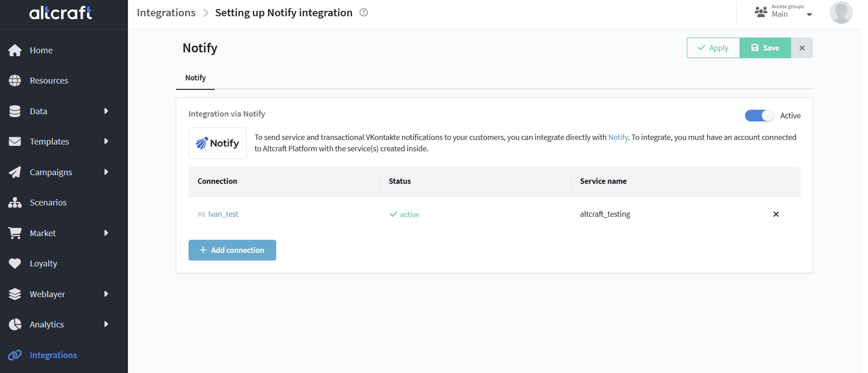Expand the Templates submenu arrow
This screenshot has width=868, height=373.
tap(106, 141)
